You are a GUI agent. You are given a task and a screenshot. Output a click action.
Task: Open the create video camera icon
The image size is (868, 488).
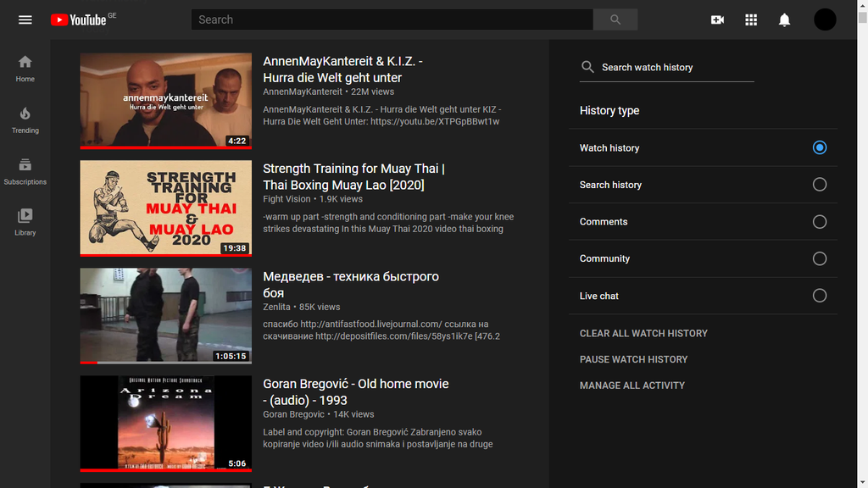tap(717, 19)
